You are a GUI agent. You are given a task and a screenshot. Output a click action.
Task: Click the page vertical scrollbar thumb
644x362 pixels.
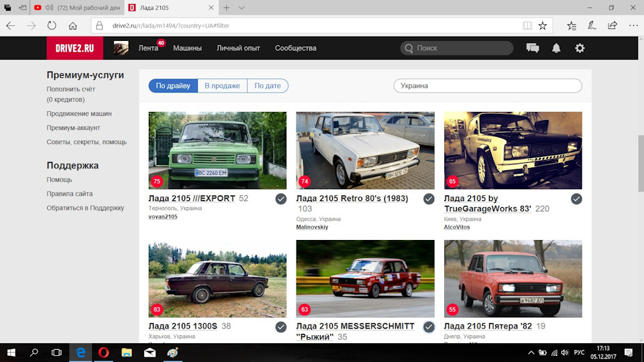[640, 163]
